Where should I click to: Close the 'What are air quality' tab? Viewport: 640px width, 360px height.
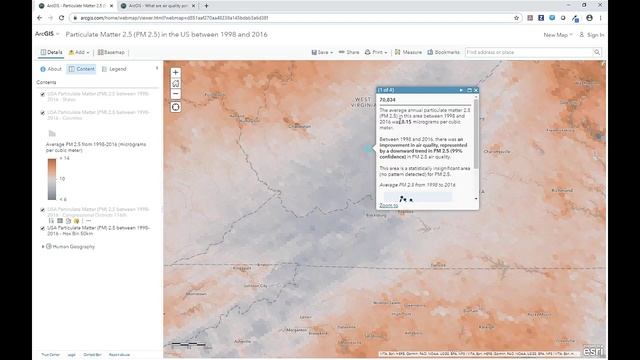click(193, 6)
